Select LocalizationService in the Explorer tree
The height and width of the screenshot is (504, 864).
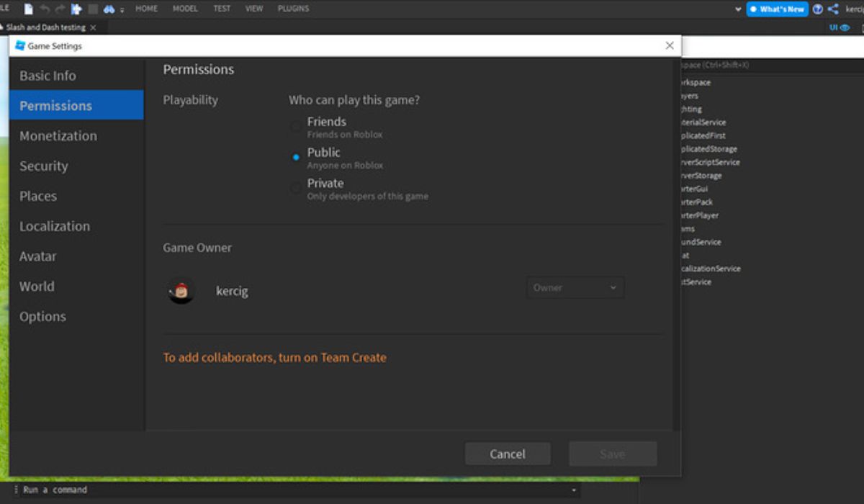(710, 269)
